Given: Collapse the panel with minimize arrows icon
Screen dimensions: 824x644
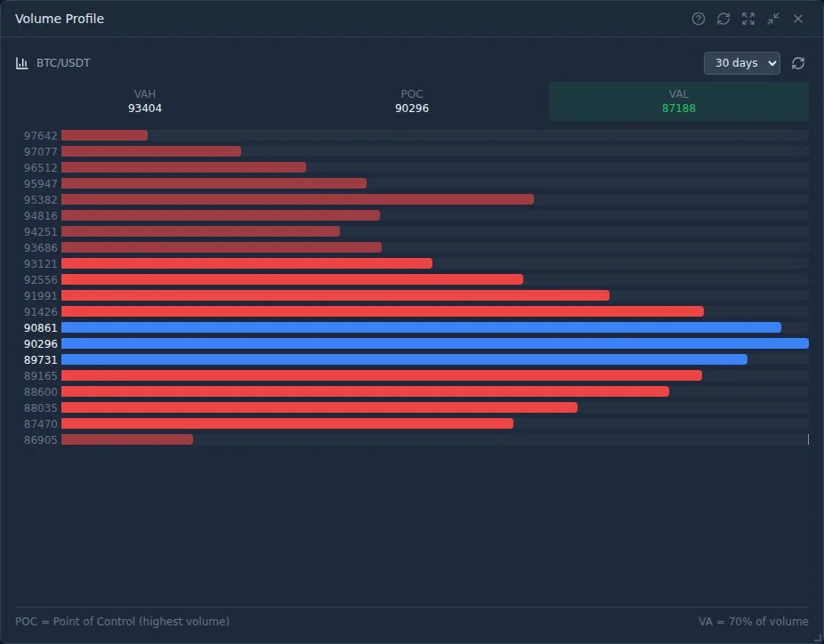Looking at the screenshot, I should point(773,19).
